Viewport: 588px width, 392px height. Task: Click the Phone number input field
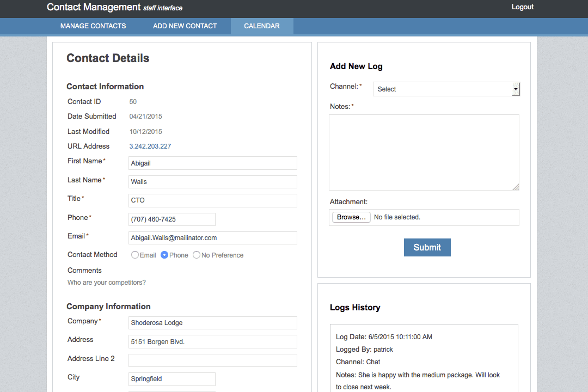tap(172, 219)
